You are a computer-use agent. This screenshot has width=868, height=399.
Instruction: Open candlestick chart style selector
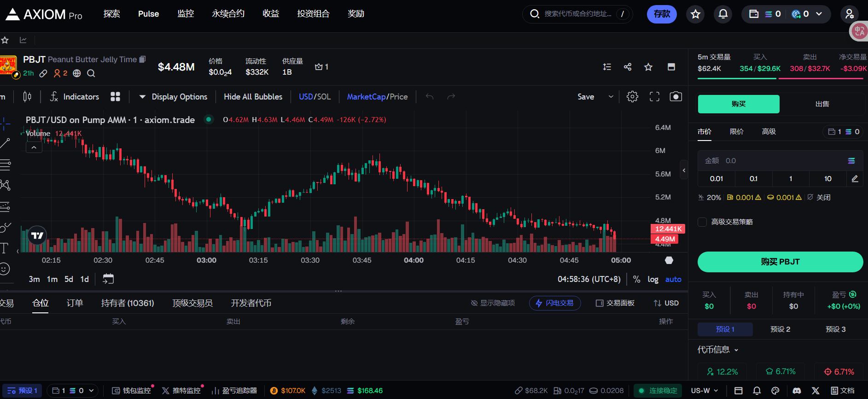[x=27, y=97]
